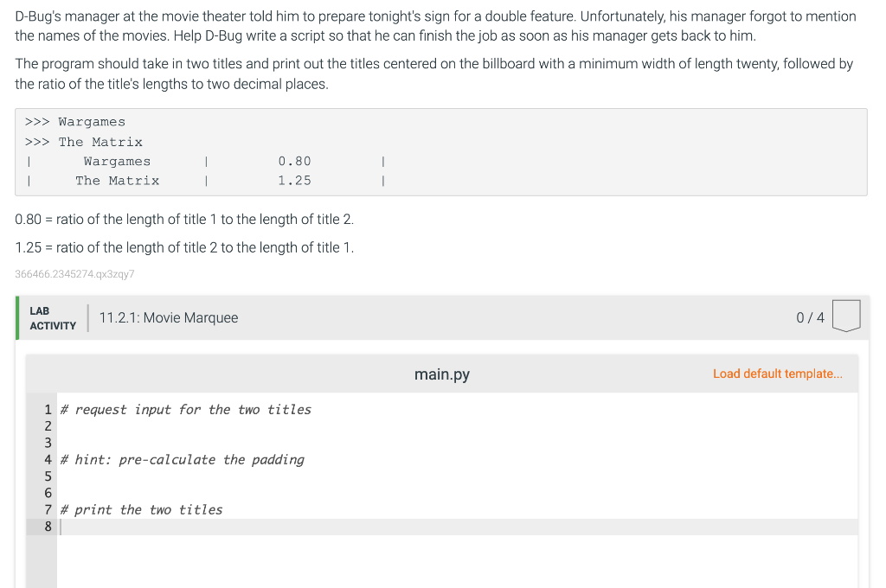Click line number 4 in the gutter
This screenshot has width=886, height=588.
pos(48,459)
